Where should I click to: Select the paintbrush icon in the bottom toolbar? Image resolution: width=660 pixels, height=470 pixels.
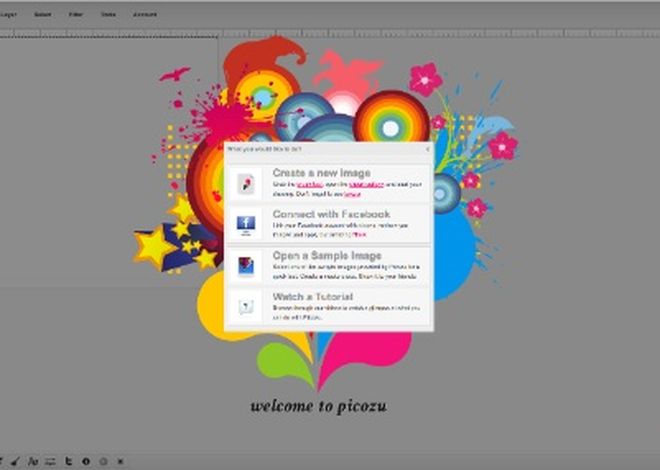(16, 462)
